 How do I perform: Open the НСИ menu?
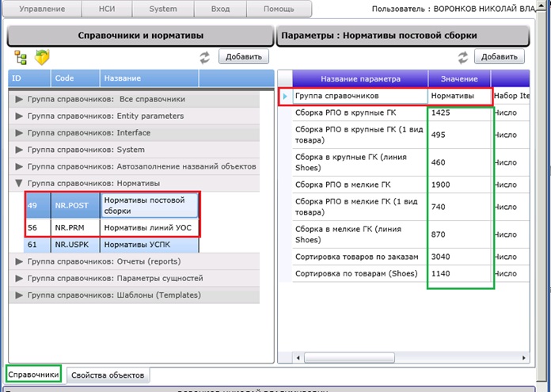pyautogui.click(x=107, y=9)
